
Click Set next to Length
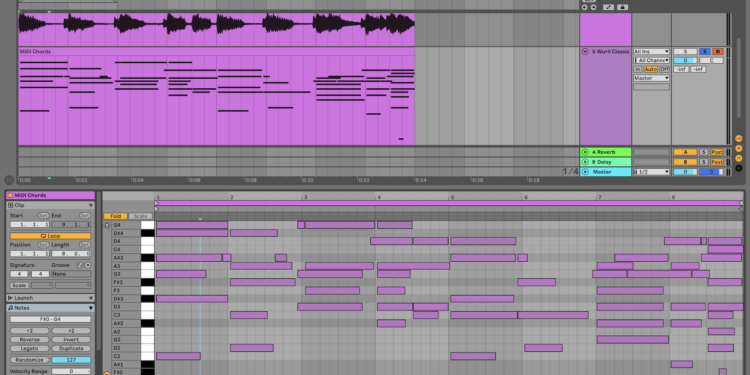[x=85, y=245]
